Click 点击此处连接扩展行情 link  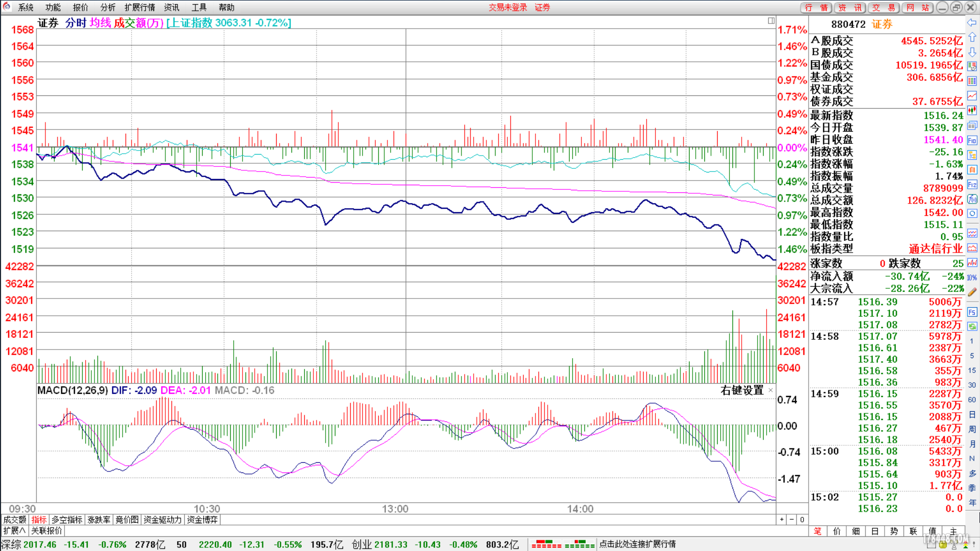click(x=637, y=544)
